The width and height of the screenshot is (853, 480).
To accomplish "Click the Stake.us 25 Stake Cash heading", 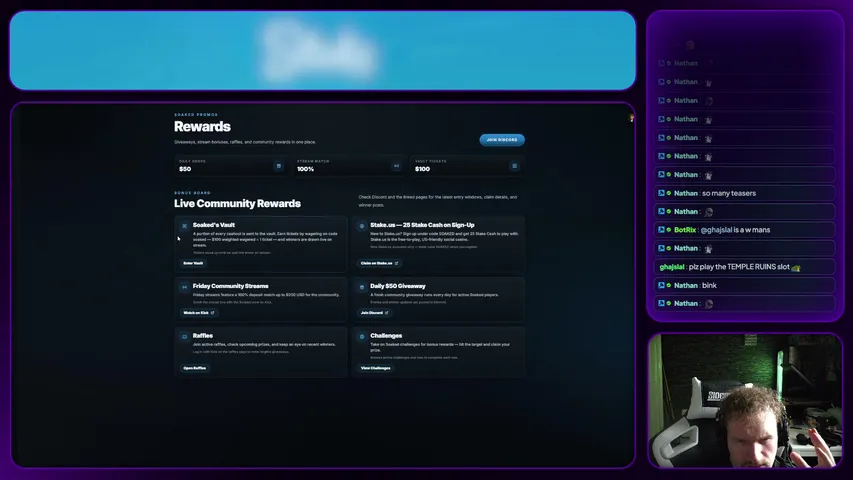I will 422,225.
